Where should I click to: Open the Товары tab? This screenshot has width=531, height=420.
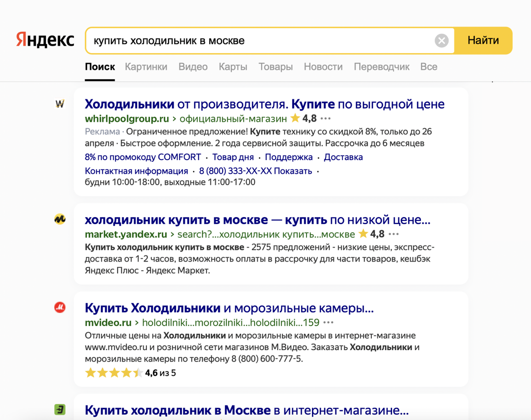[275, 66]
